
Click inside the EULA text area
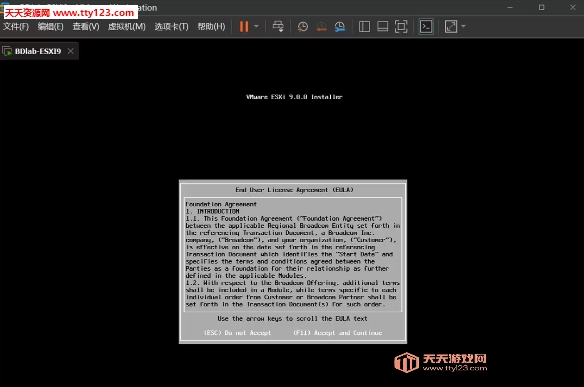[293, 254]
